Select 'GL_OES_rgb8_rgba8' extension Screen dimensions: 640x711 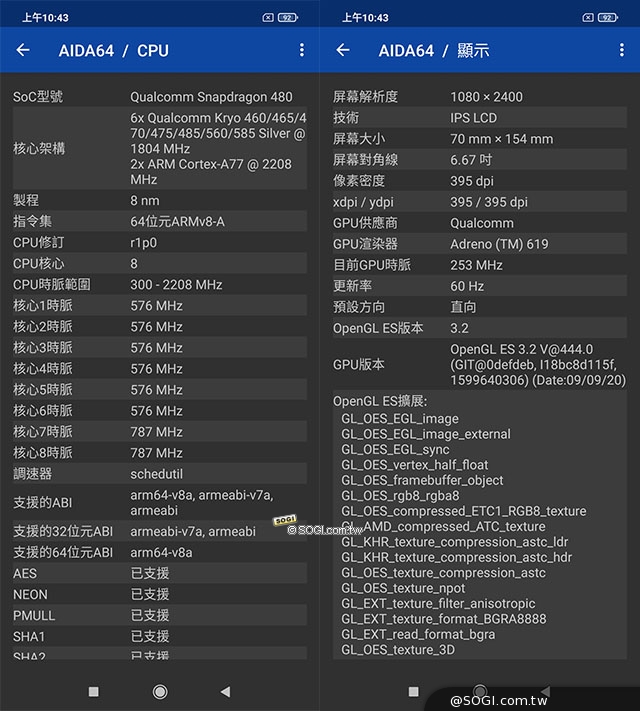(x=400, y=496)
